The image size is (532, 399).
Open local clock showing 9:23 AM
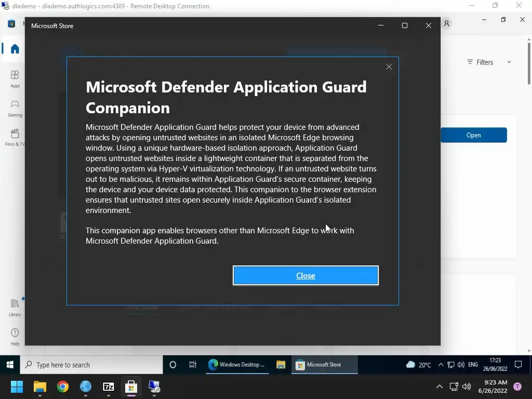[x=493, y=387]
